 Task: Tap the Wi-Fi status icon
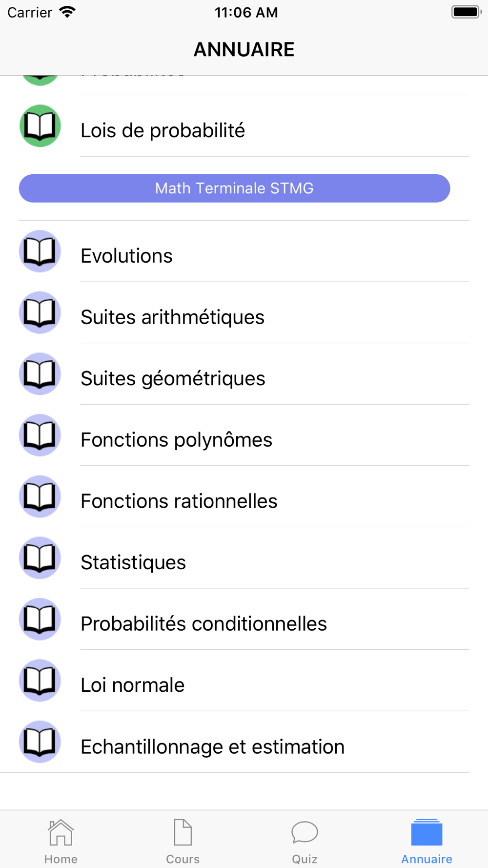pyautogui.click(x=67, y=12)
